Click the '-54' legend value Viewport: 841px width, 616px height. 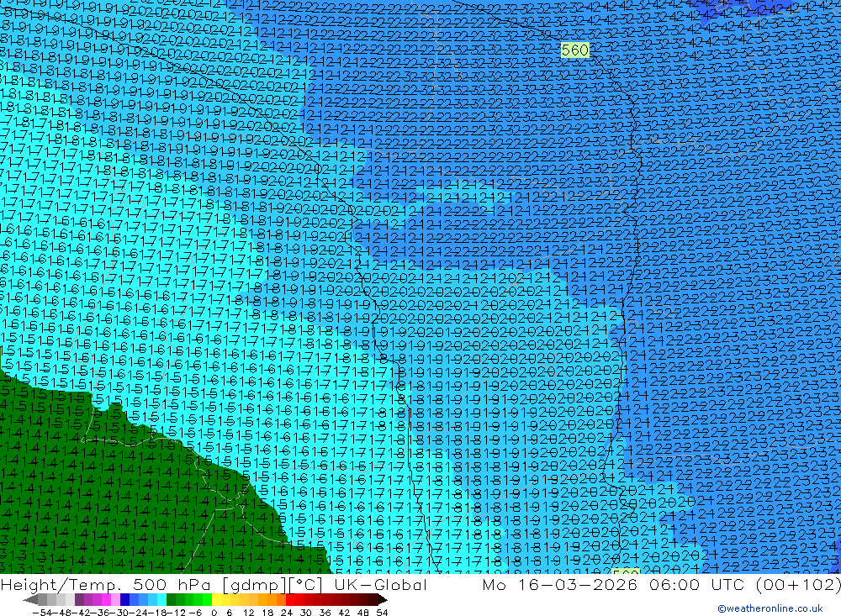coord(42,613)
